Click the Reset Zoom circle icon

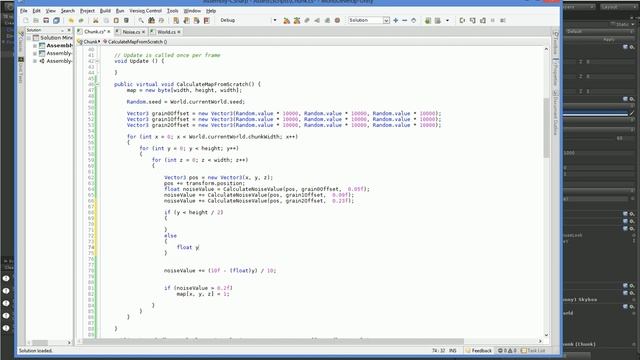point(413,20)
